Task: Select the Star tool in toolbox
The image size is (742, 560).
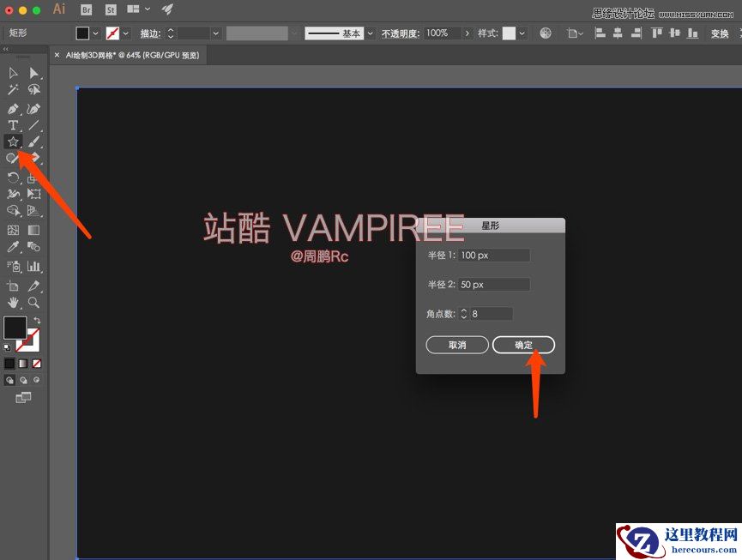Action: pyautogui.click(x=13, y=142)
